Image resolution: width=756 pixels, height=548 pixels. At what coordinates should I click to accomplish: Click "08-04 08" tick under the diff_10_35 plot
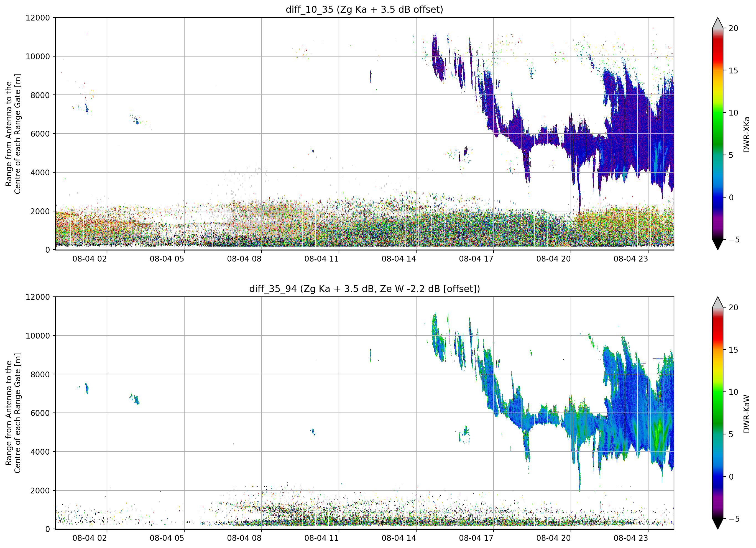click(x=244, y=259)
